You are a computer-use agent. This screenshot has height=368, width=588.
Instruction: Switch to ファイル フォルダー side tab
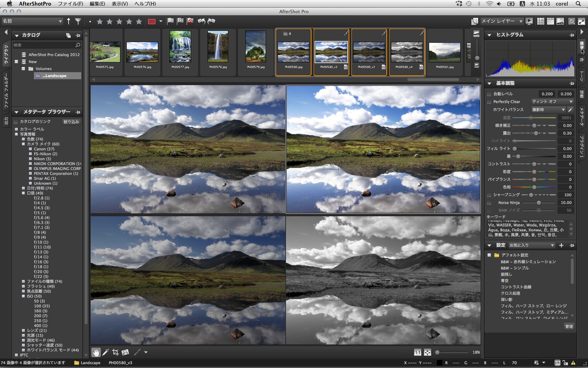pyautogui.click(x=6, y=90)
